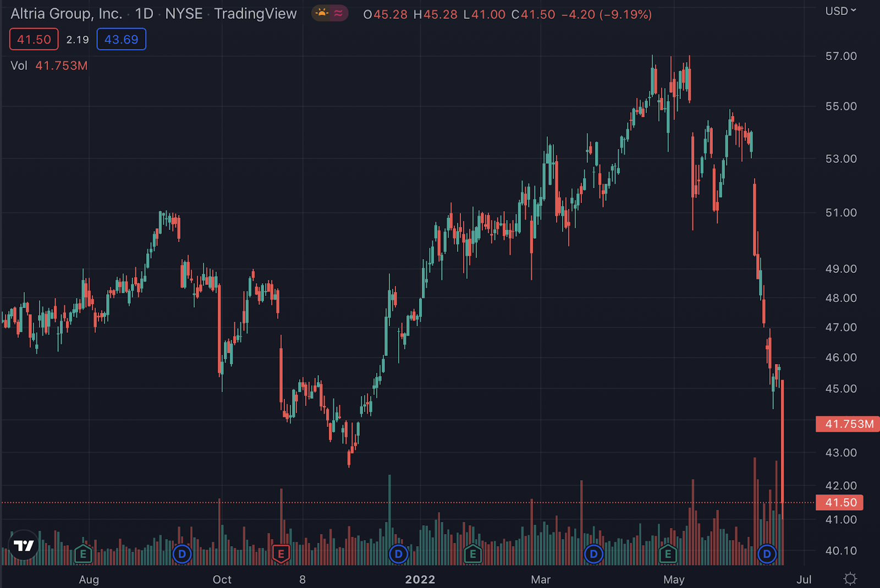Click the dividend marker just before 2022
This screenshot has height=588, width=880.
point(399,554)
